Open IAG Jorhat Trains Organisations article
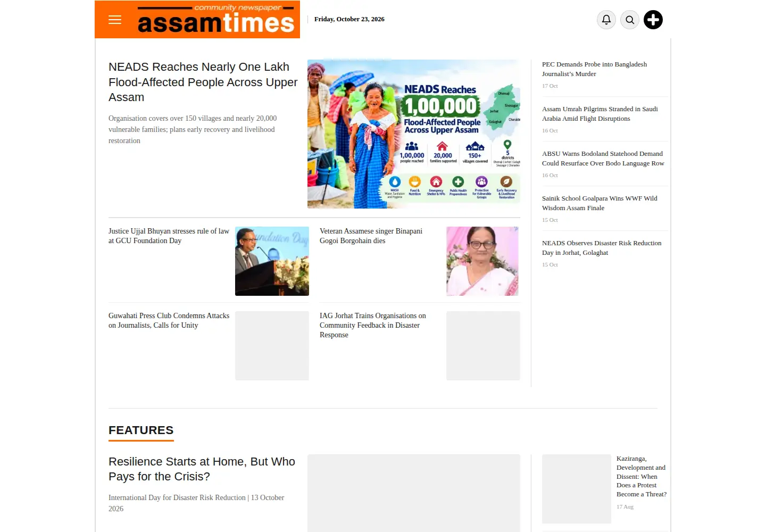Screen dimensions: 766x532 [x=372, y=325]
